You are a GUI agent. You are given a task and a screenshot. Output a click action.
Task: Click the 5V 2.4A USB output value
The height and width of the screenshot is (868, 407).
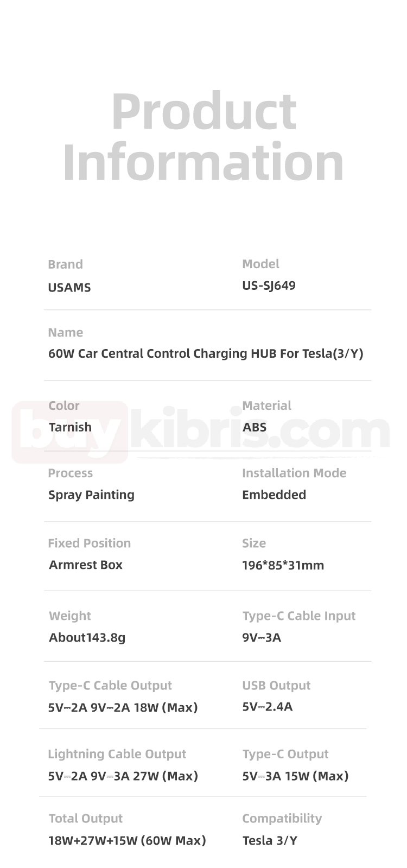tap(267, 707)
